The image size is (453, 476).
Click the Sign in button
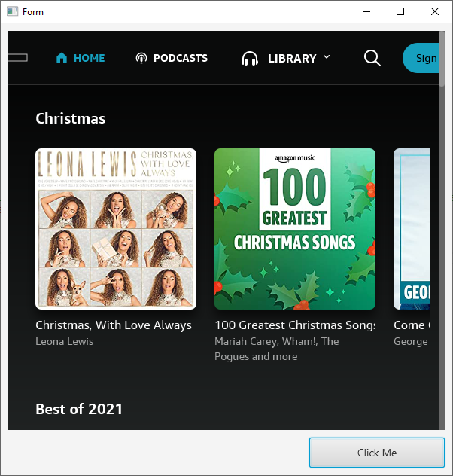[x=421, y=58]
